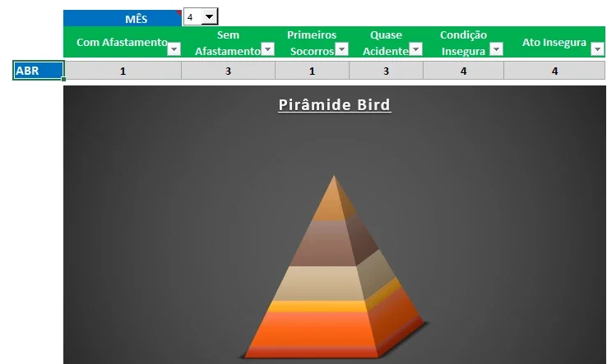
Task: Select the Condição Insegura value 4 cell
Action: coord(463,71)
